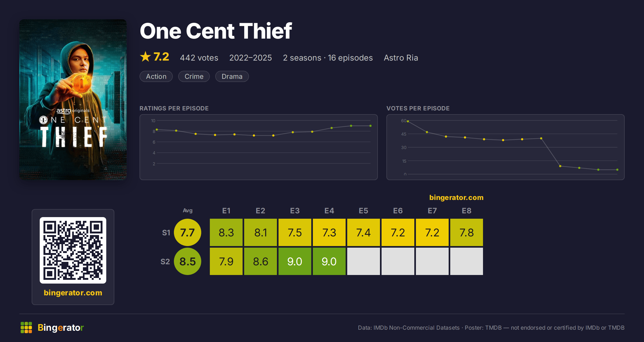Click the S2 E3 rating cell 9.0

point(295,261)
